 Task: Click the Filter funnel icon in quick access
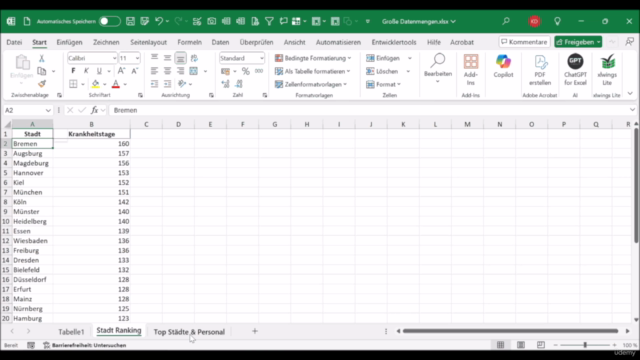(269, 21)
